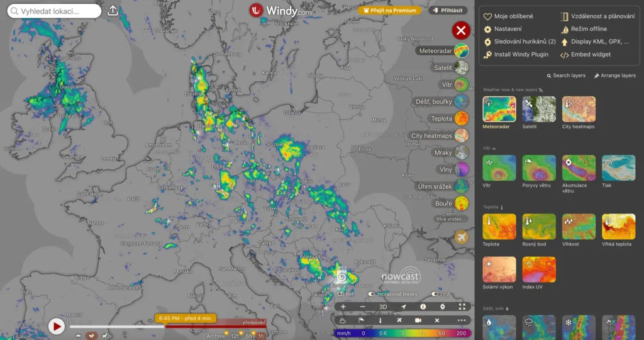Click the thermometer icon in toolbar

[380, 320]
